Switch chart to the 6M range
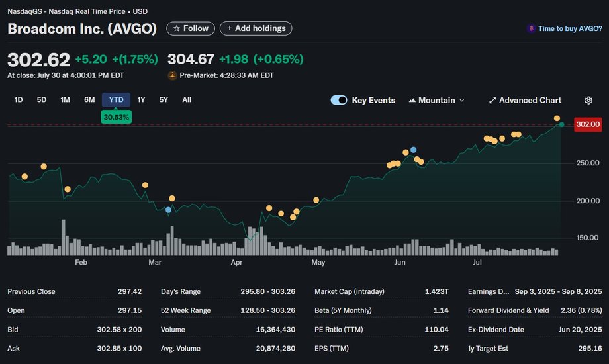 coord(89,100)
